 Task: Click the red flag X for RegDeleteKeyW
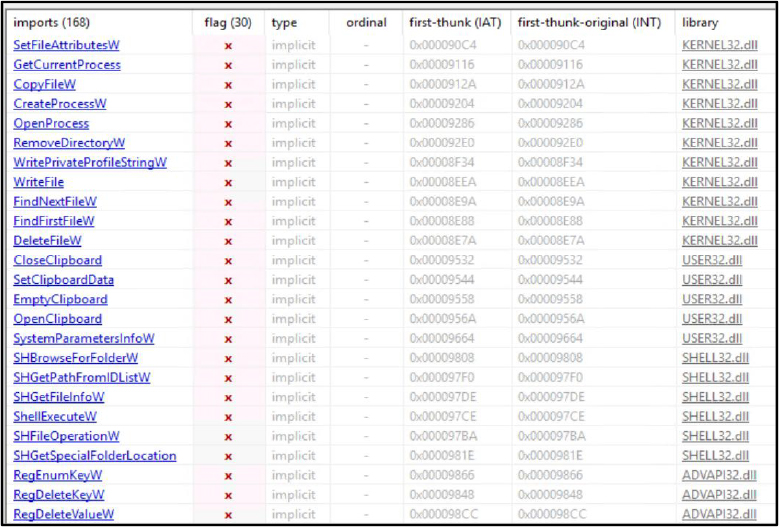(228, 495)
